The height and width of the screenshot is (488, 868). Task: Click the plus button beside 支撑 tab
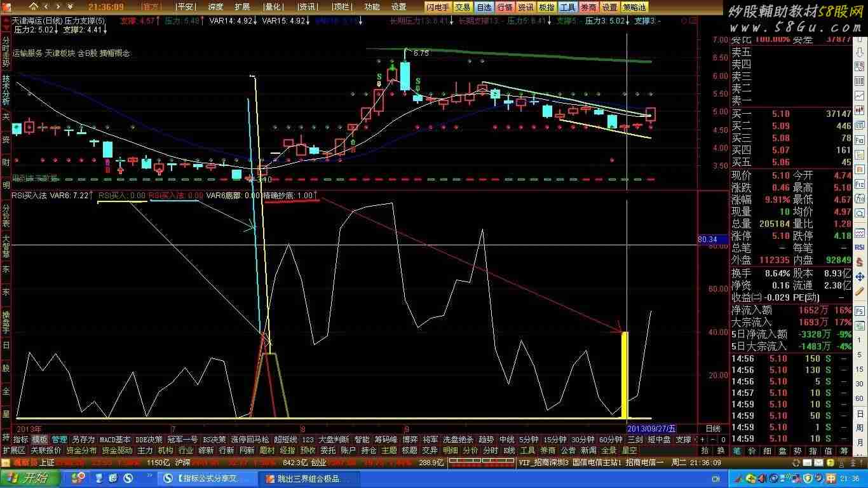pos(702,440)
